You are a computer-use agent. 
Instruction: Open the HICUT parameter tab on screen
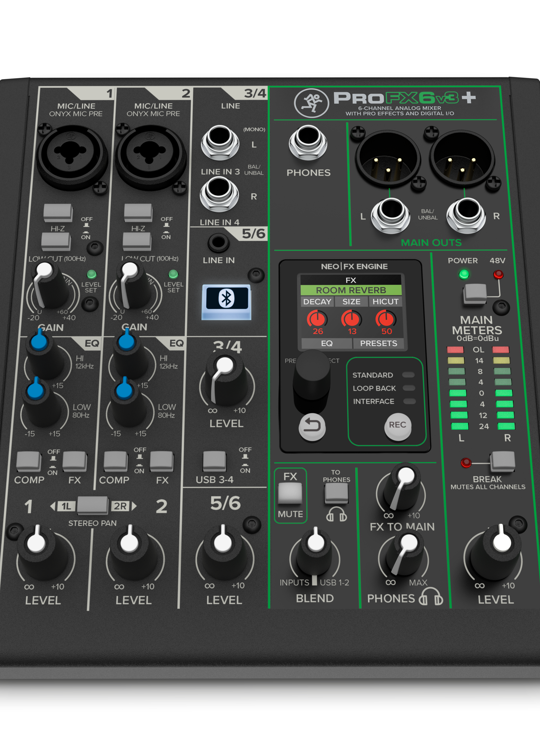[x=385, y=302]
